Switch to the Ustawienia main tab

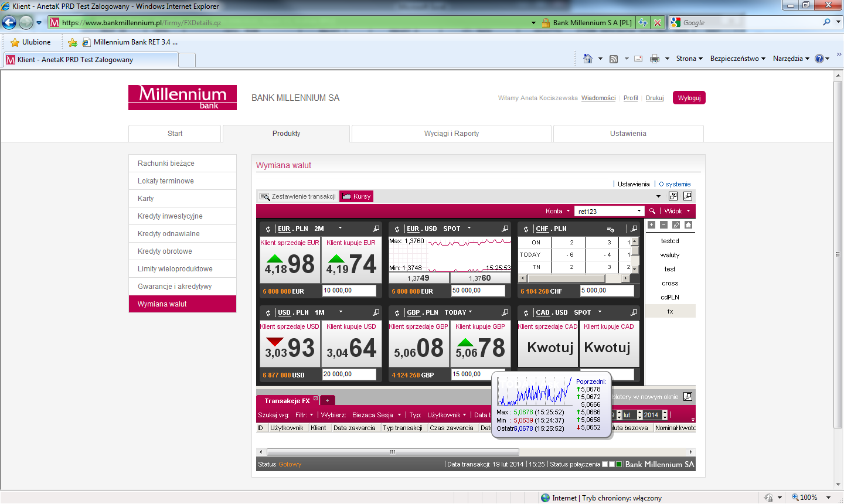628,134
